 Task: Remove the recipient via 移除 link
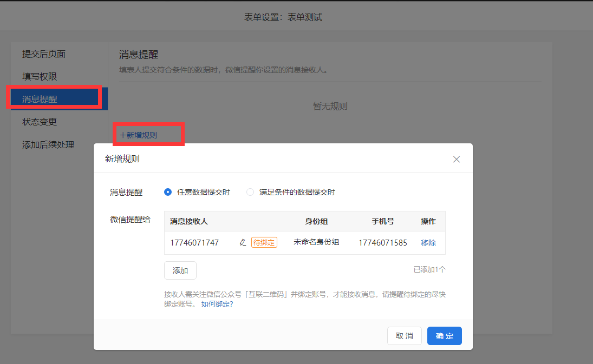[x=428, y=243]
